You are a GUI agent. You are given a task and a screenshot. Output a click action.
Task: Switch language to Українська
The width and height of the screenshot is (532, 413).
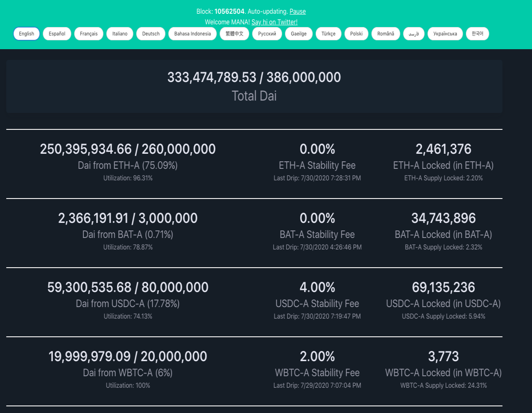[445, 34]
